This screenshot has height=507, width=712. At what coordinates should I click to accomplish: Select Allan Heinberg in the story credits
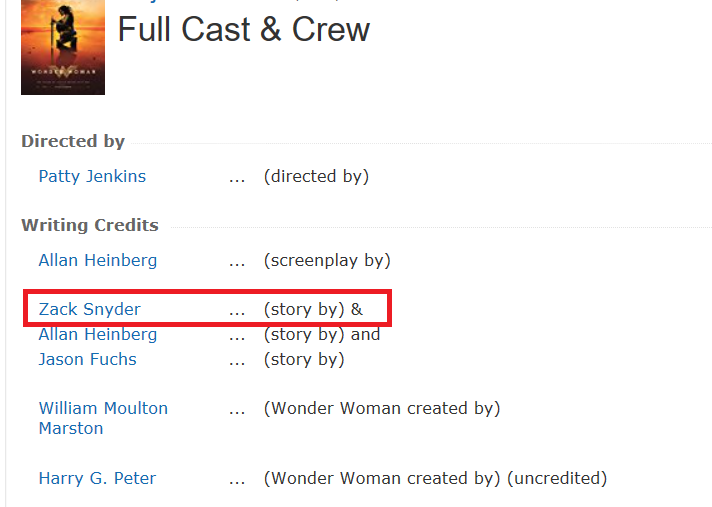(98, 334)
